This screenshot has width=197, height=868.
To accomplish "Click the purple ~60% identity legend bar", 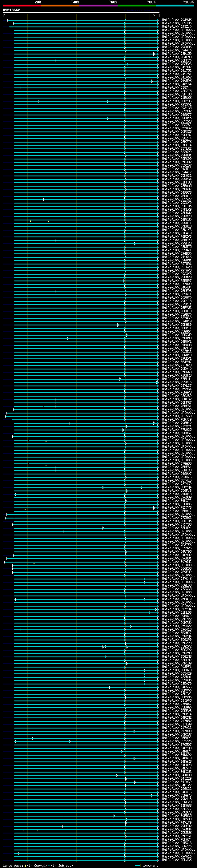I will pos(98,6).
